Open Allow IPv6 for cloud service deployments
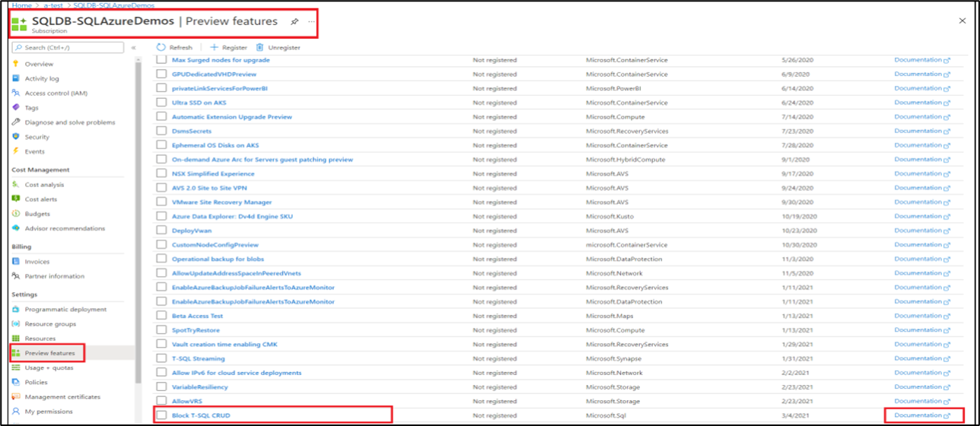This screenshot has height=426, width=980. click(x=237, y=373)
